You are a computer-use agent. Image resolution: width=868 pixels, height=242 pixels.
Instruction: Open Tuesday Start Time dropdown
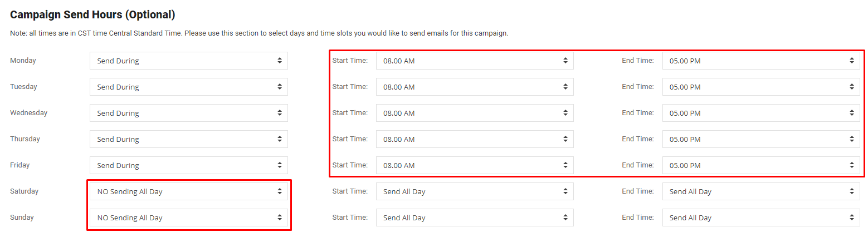(475, 87)
